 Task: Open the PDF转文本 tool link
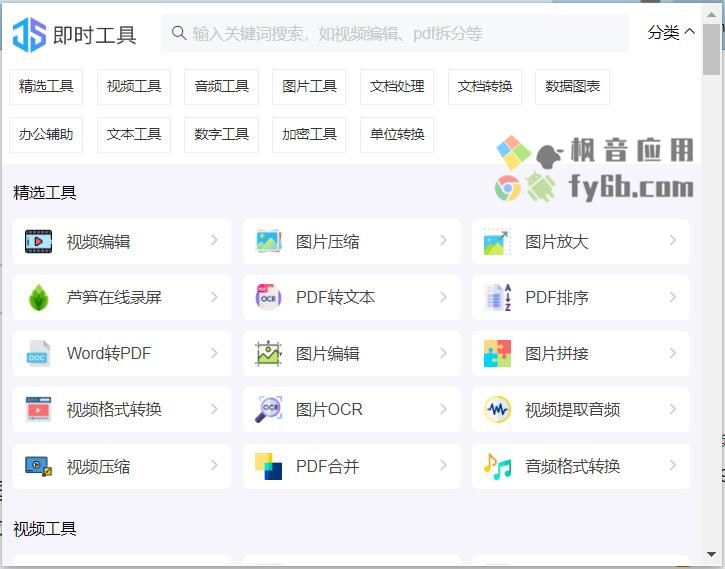click(x=351, y=297)
